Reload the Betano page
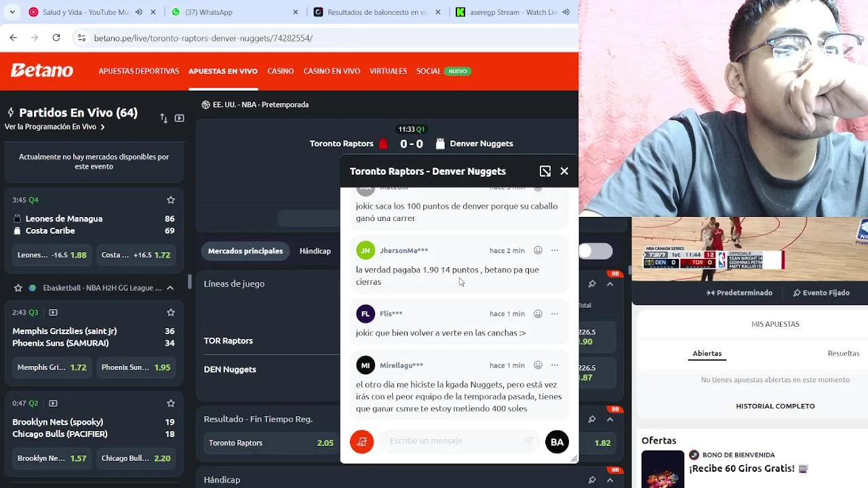868x488 pixels. point(56,38)
